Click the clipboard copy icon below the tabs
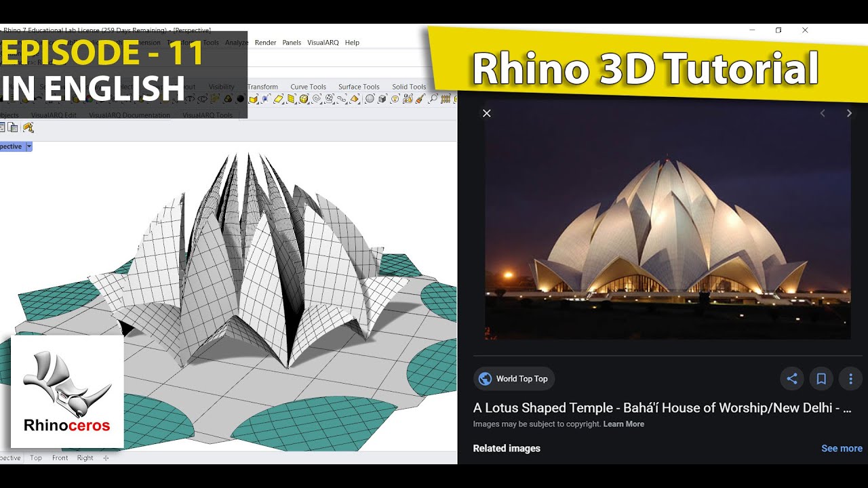 [14, 127]
